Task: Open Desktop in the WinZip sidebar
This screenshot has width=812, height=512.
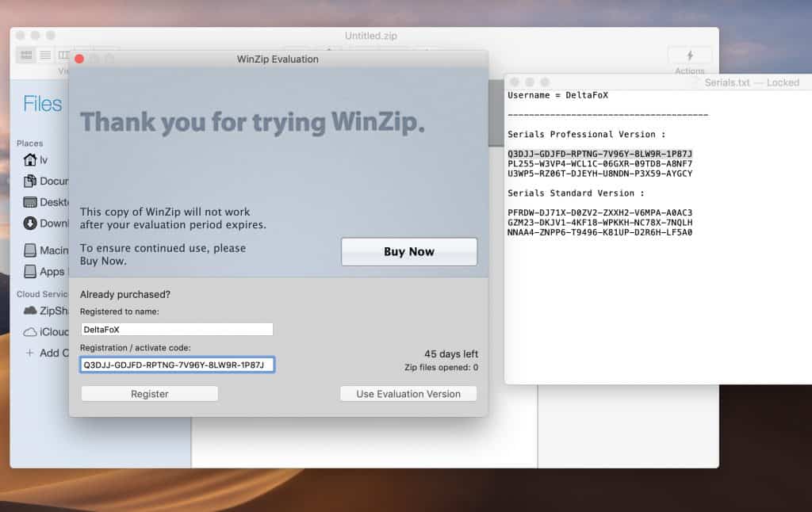Action: pos(46,202)
